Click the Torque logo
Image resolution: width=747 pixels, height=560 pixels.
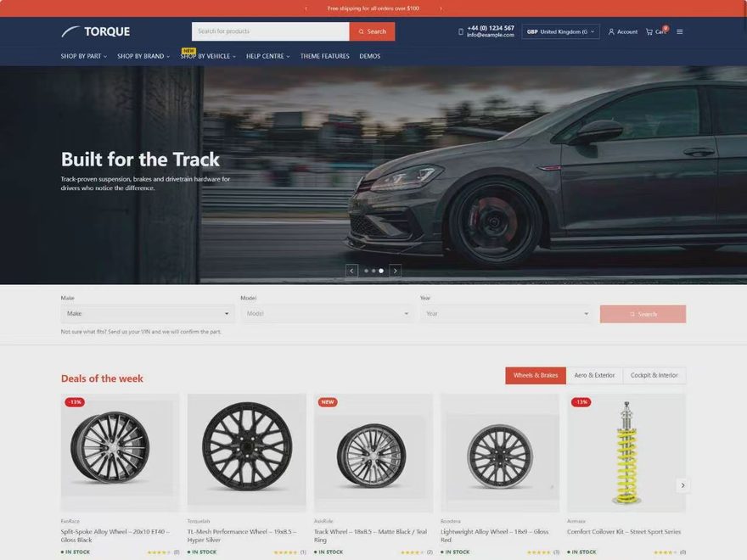tap(95, 31)
